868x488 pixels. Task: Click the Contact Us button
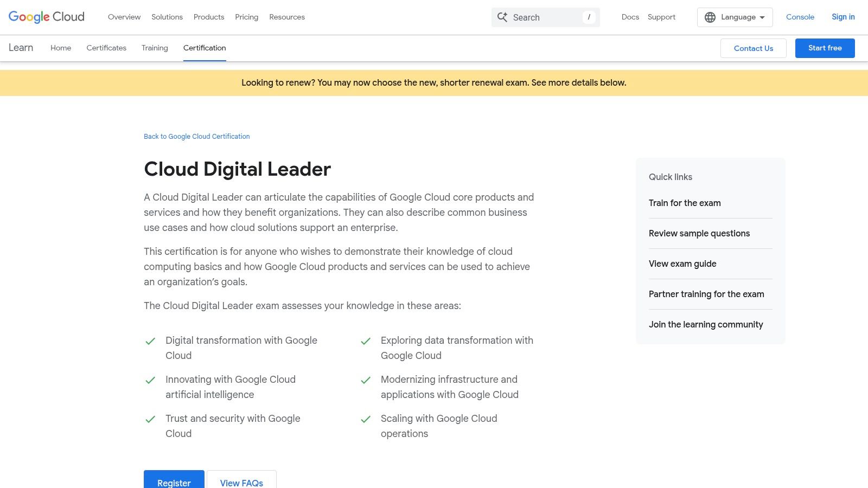tap(753, 48)
